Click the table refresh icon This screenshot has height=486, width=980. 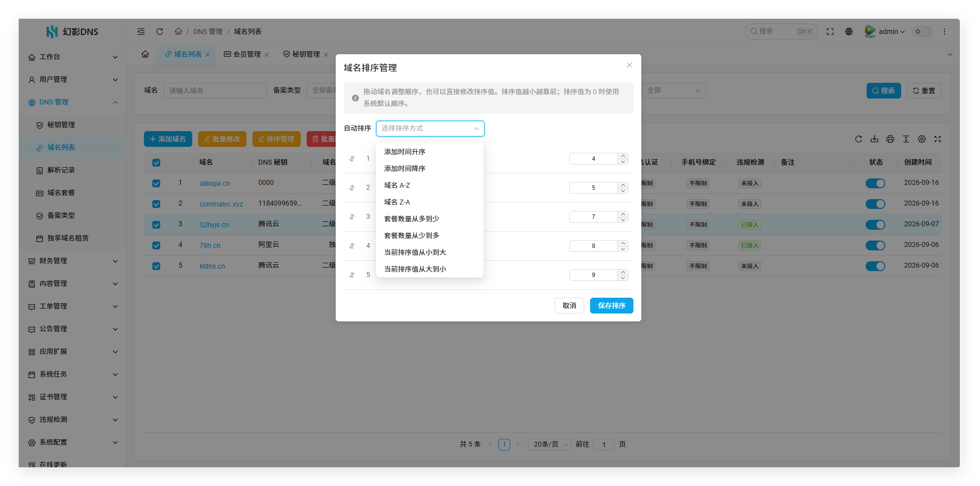pos(859,139)
